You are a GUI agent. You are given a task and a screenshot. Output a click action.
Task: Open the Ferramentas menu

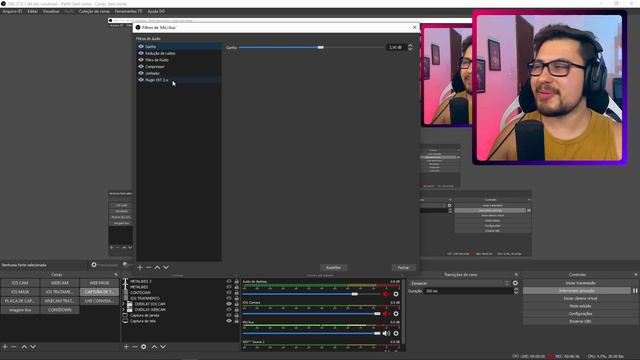129,11
